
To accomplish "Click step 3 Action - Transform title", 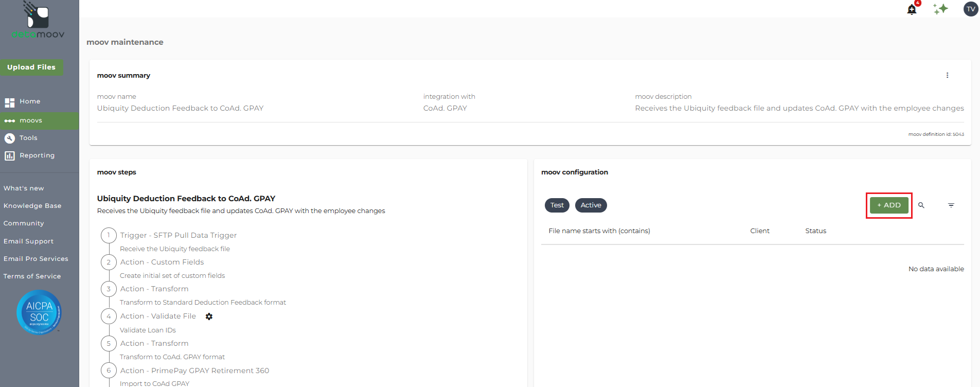I will (154, 289).
